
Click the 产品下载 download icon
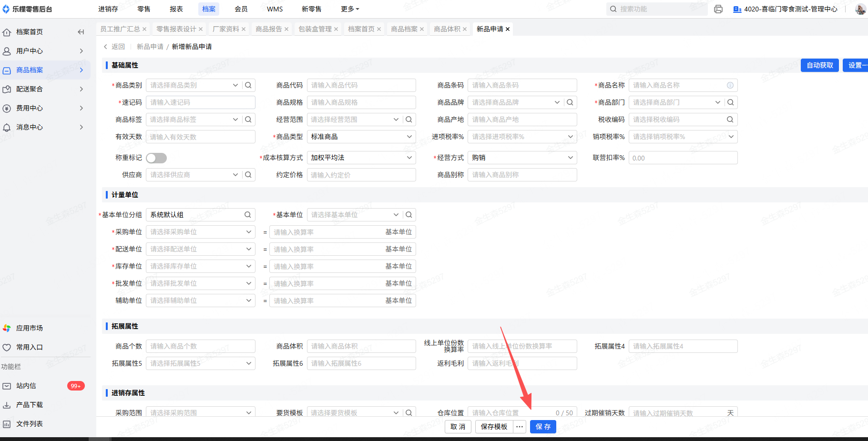7,405
